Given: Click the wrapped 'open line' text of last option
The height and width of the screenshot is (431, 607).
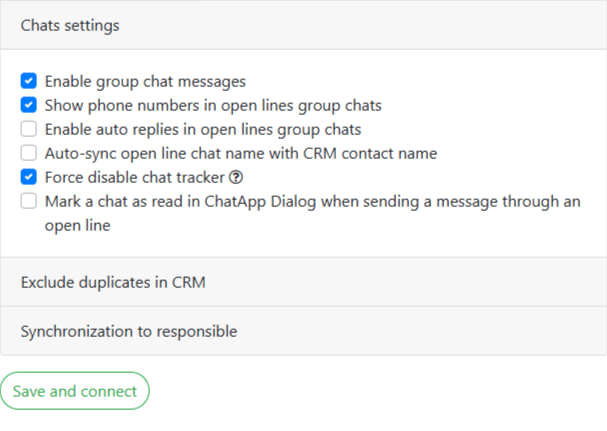Looking at the screenshot, I should point(77,226).
